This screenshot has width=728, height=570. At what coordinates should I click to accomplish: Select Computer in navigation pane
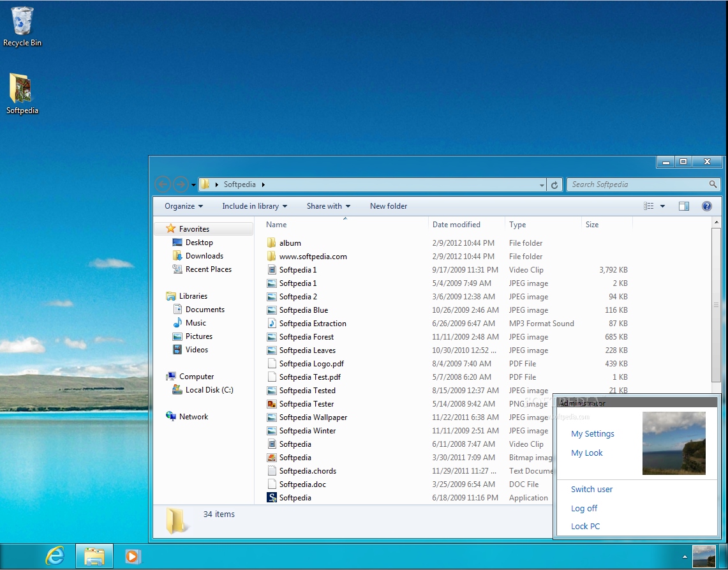[197, 377]
